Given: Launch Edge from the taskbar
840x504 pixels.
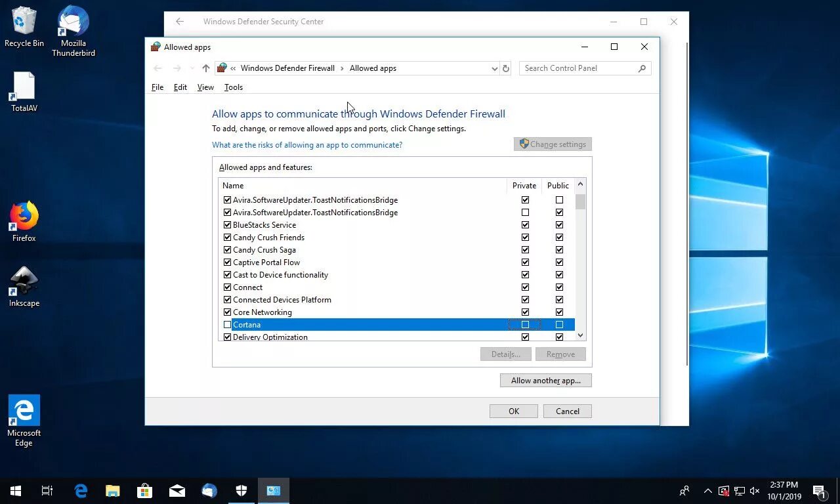Looking at the screenshot, I should [81, 490].
